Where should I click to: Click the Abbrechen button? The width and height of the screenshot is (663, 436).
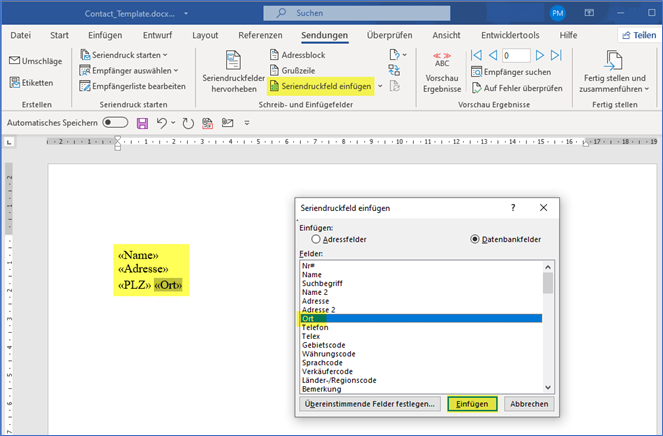point(530,403)
